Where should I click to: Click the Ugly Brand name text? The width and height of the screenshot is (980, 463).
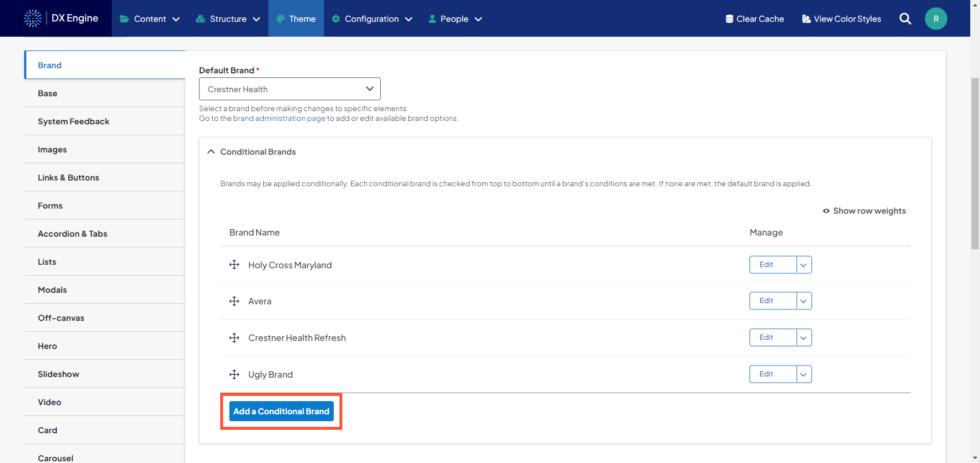tap(271, 375)
